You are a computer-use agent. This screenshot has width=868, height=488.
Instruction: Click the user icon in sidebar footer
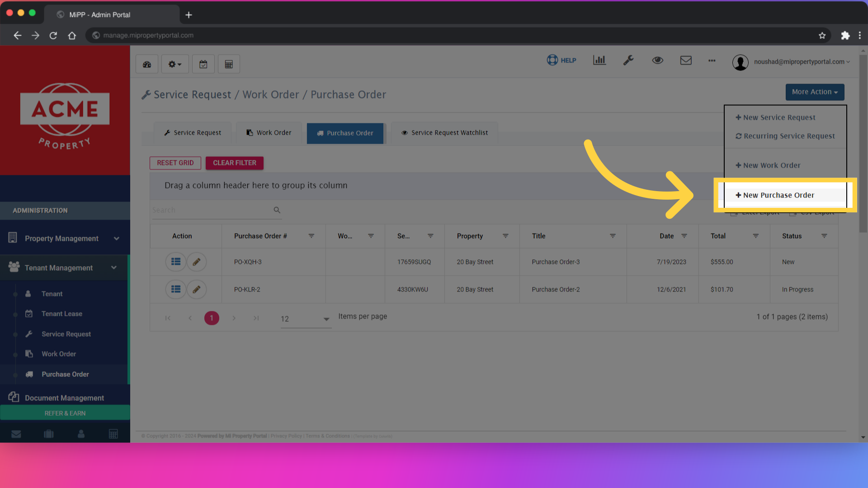[x=81, y=434]
